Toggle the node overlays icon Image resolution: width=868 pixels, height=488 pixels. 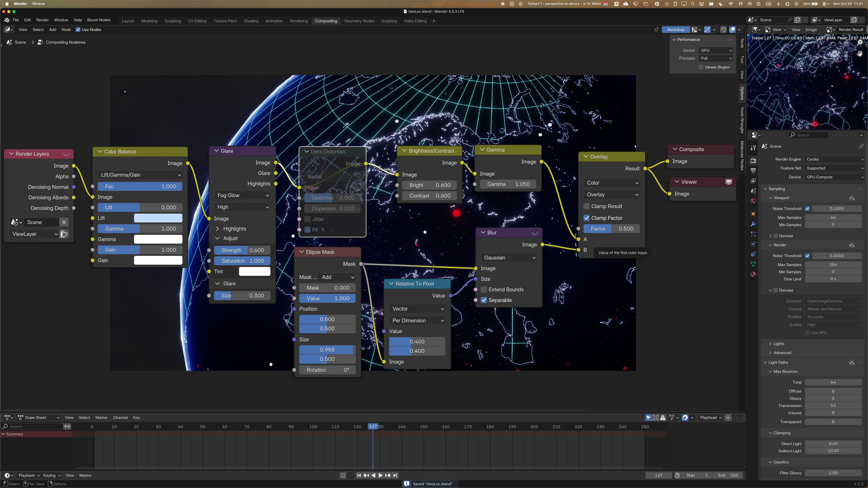click(x=732, y=30)
